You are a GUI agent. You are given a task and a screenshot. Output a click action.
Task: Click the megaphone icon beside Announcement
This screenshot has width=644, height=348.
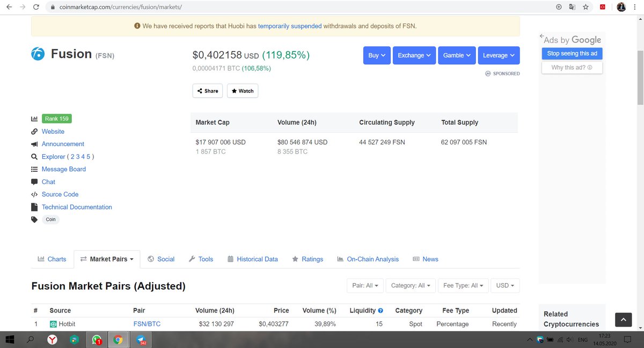pos(34,144)
